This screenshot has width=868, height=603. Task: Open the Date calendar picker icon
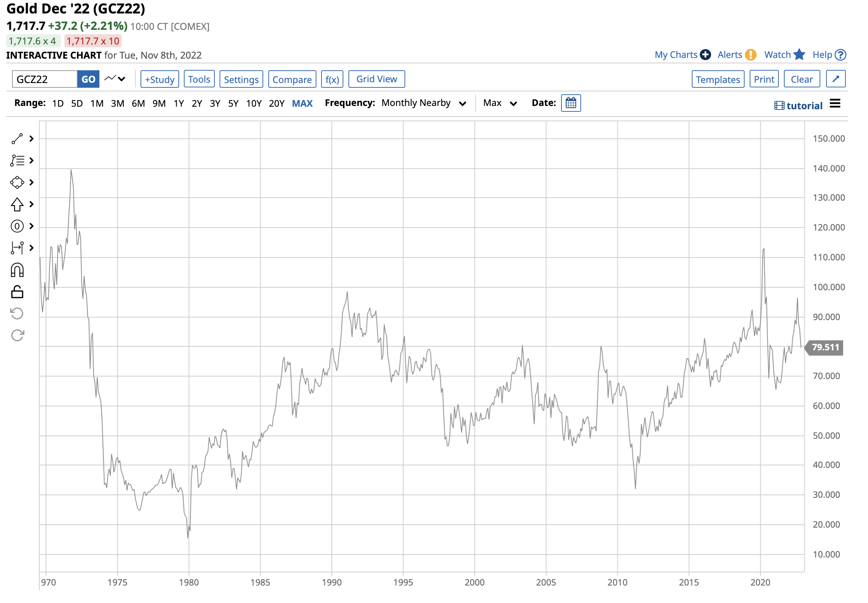point(571,103)
